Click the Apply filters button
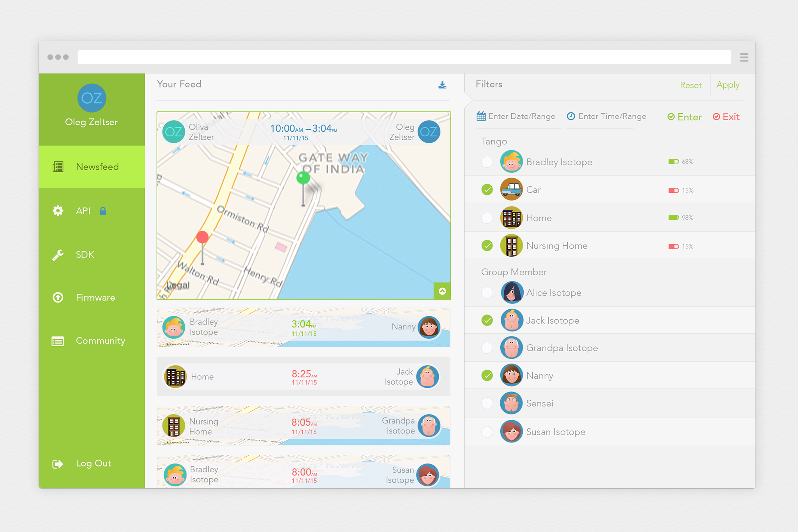 [727, 85]
